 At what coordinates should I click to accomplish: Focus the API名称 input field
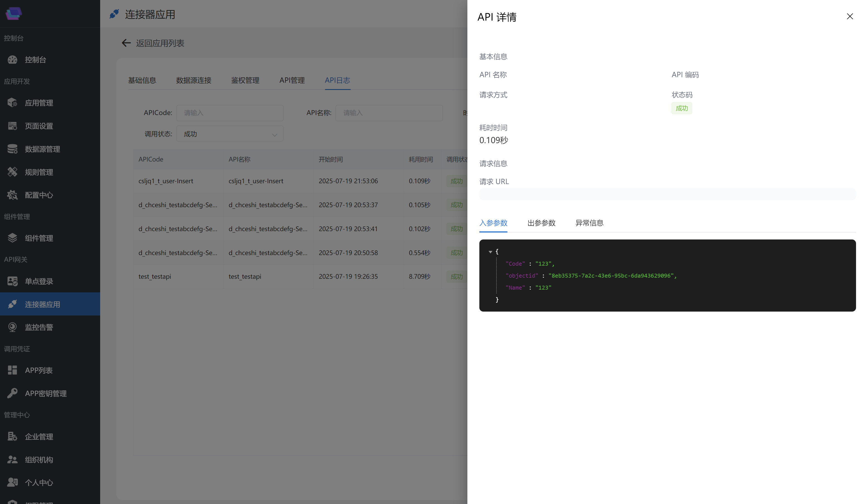389,113
